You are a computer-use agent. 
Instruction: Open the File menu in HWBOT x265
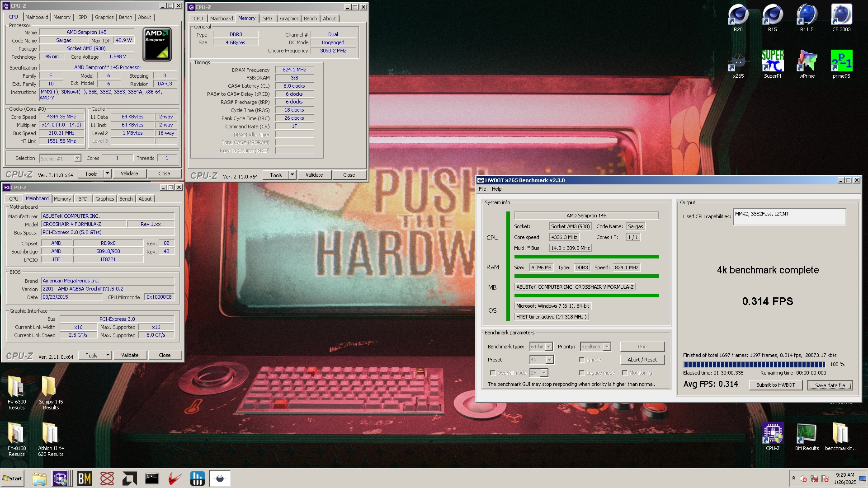pyautogui.click(x=482, y=189)
